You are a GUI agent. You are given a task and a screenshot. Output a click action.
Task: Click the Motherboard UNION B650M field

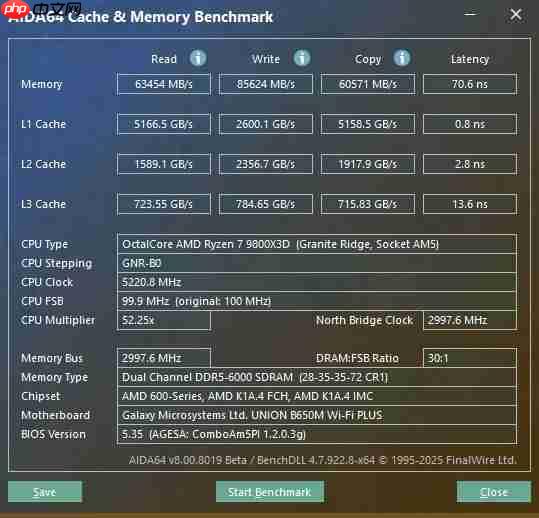point(317,415)
